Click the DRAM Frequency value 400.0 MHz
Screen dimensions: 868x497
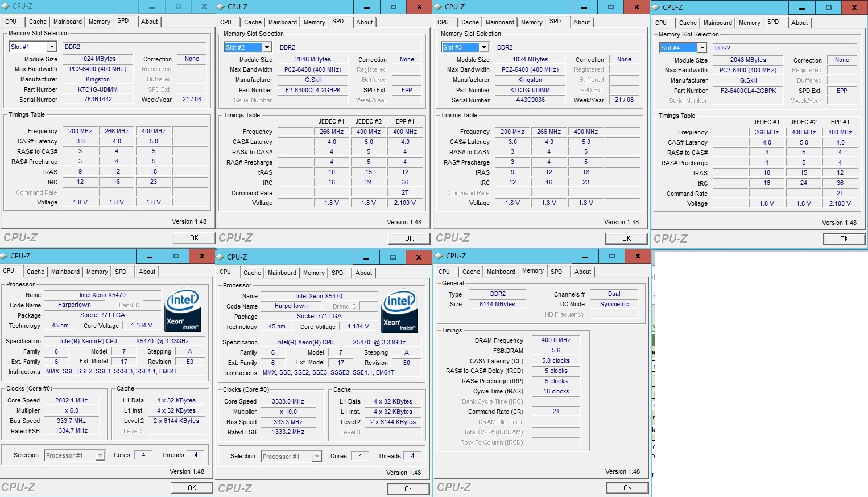pos(556,340)
